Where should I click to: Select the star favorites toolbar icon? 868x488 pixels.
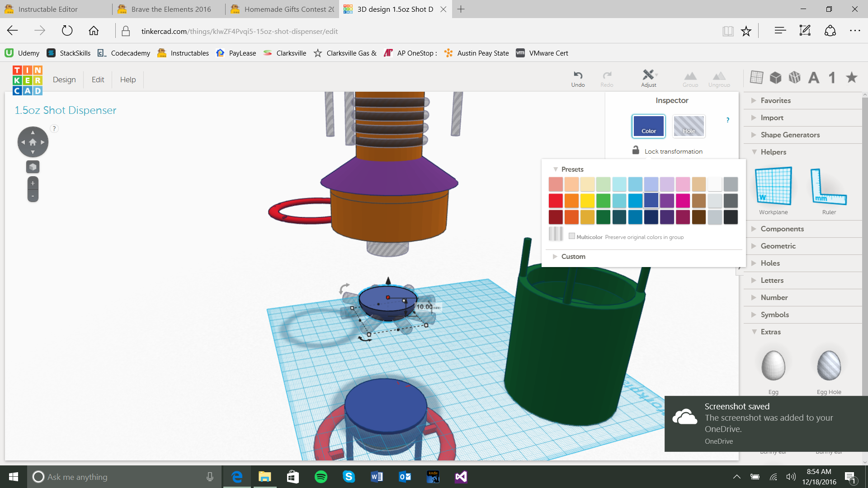click(x=852, y=77)
